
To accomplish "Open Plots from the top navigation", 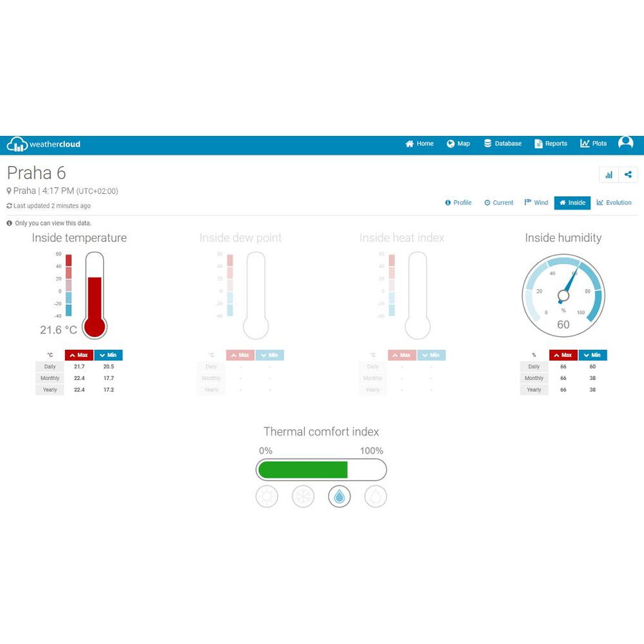I will pyautogui.click(x=593, y=144).
